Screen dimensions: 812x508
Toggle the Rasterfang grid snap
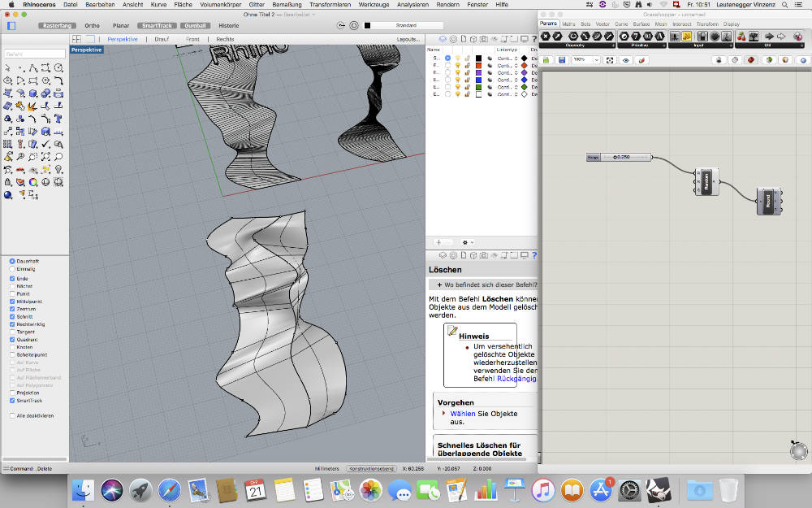pos(57,25)
